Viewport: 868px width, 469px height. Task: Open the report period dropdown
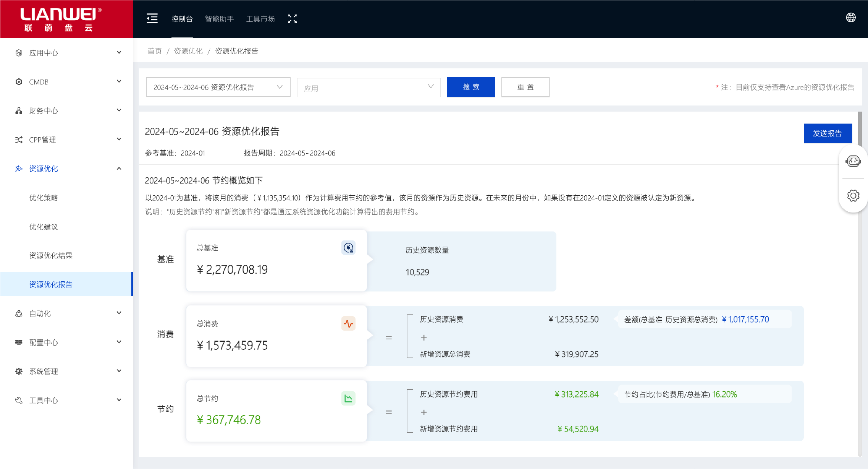click(x=218, y=87)
